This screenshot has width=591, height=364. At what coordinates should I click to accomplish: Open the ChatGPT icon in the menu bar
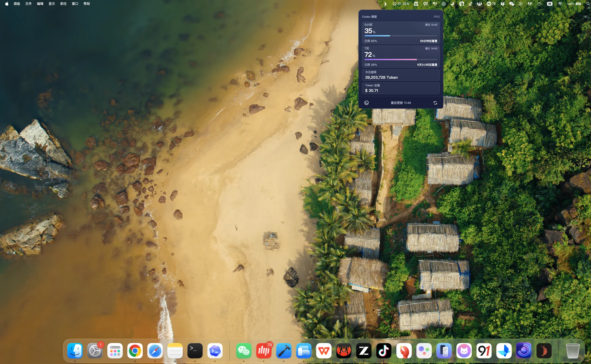click(x=443, y=4)
